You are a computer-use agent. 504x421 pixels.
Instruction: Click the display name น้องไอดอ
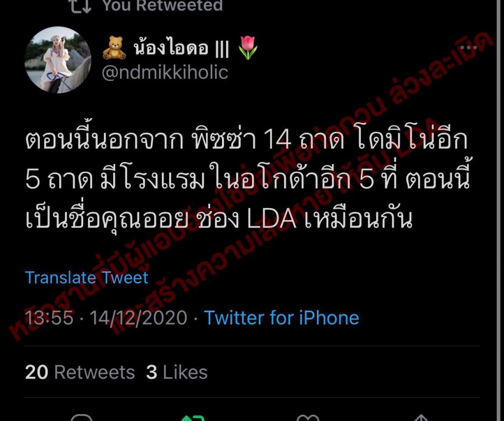(x=171, y=48)
